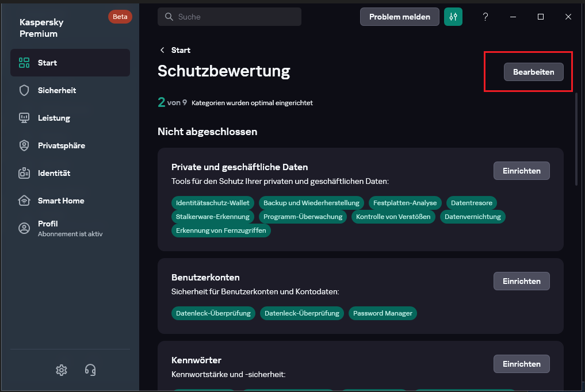
Task: Click the green sliders icon button
Action: point(453,17)
